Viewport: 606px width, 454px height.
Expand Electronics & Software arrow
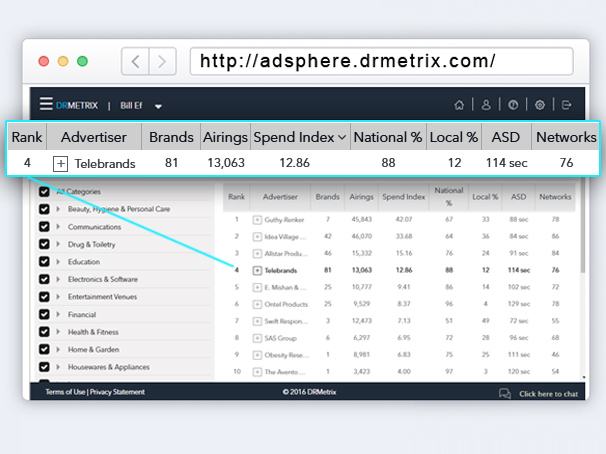tap(58, 279)
